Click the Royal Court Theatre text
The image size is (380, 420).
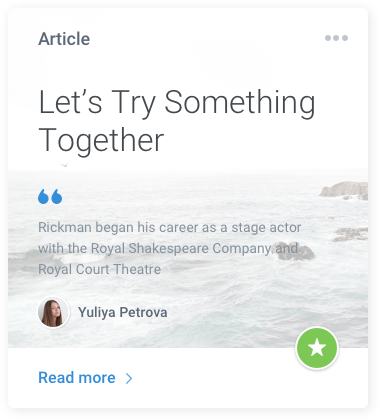coord(99,269)
